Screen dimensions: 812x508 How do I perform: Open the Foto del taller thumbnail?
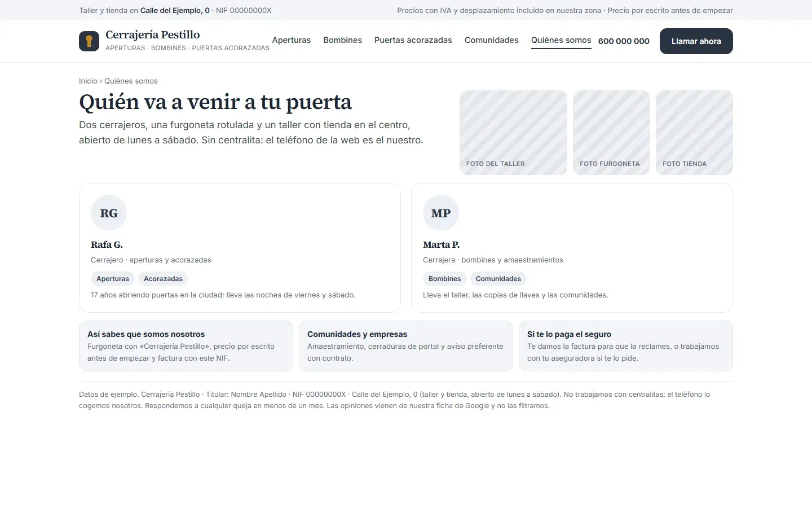(513, 133)
